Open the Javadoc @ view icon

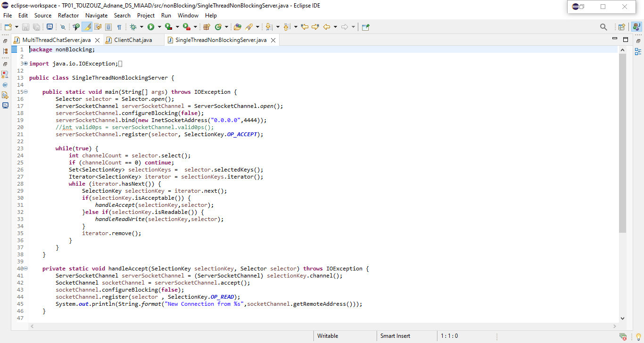5,85
